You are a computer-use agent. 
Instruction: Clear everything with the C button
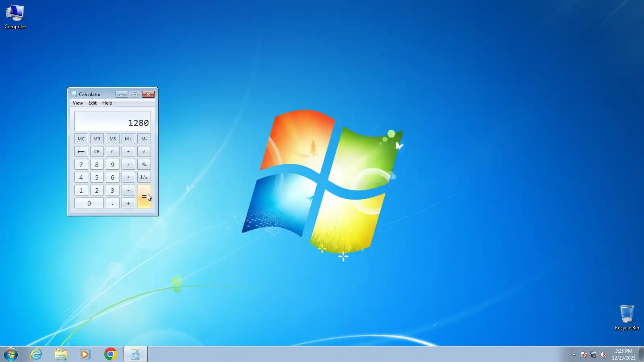pos(113,152)
